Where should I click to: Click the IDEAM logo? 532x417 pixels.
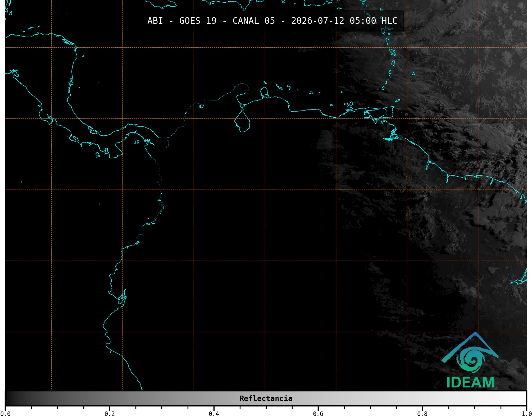coord(470,360)
